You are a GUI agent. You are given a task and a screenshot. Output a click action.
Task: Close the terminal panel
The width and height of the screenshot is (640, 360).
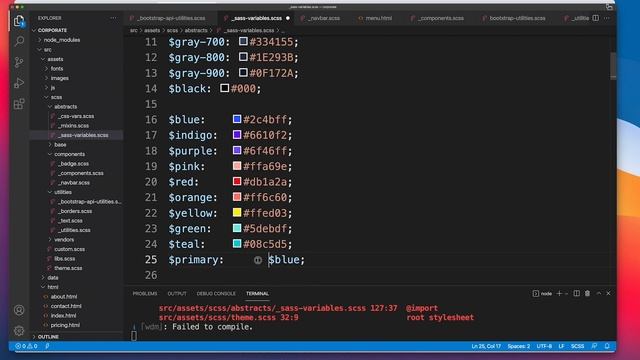(x=608, y=293)
